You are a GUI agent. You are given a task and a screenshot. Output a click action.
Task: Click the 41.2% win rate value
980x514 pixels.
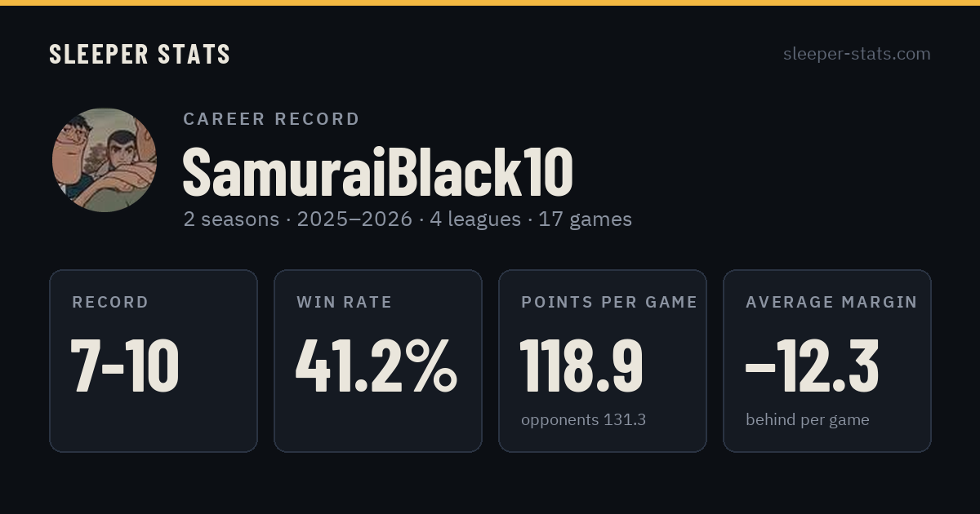[x=376, y=366]
